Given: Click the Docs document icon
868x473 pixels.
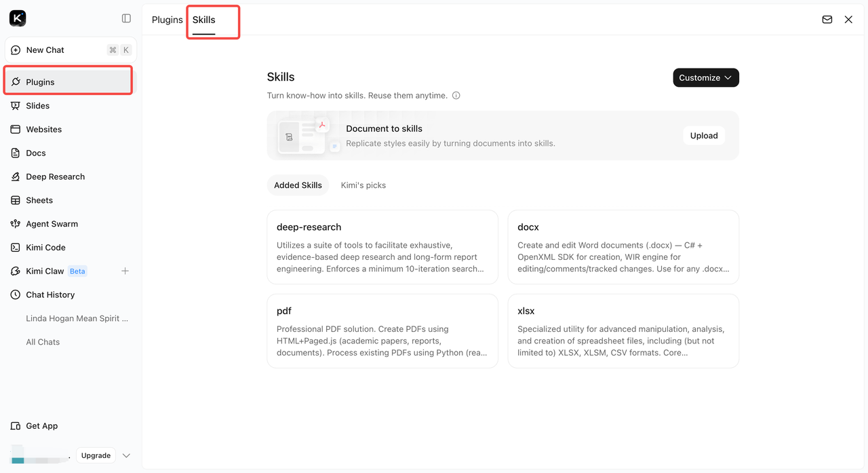Looking at the screenshot, I should click(16, 153).
